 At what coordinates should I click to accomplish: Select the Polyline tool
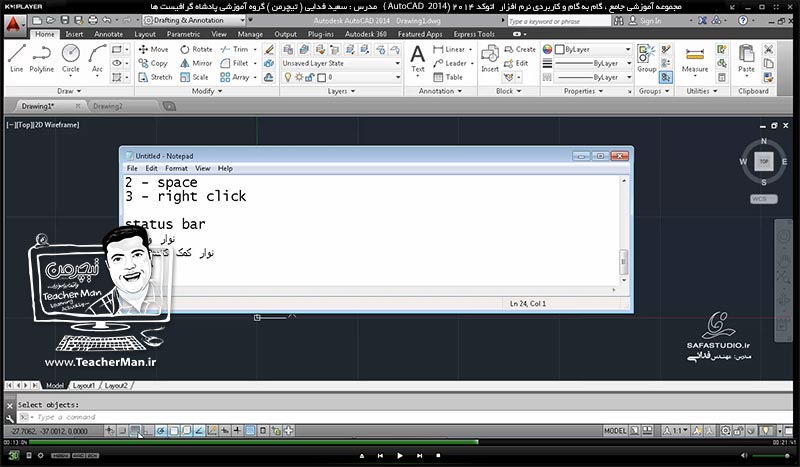point(41,59)
